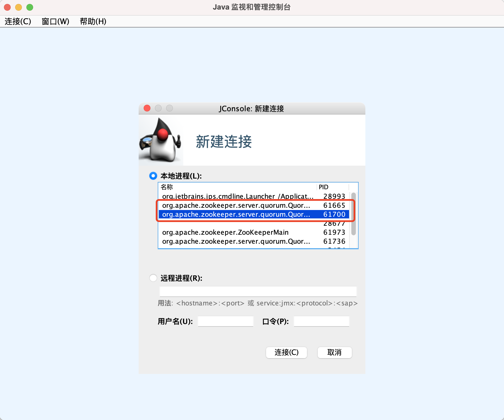Click the main window green zoom icon
The height and width of the screenshot is (420, 504).
tap(29, 7)
